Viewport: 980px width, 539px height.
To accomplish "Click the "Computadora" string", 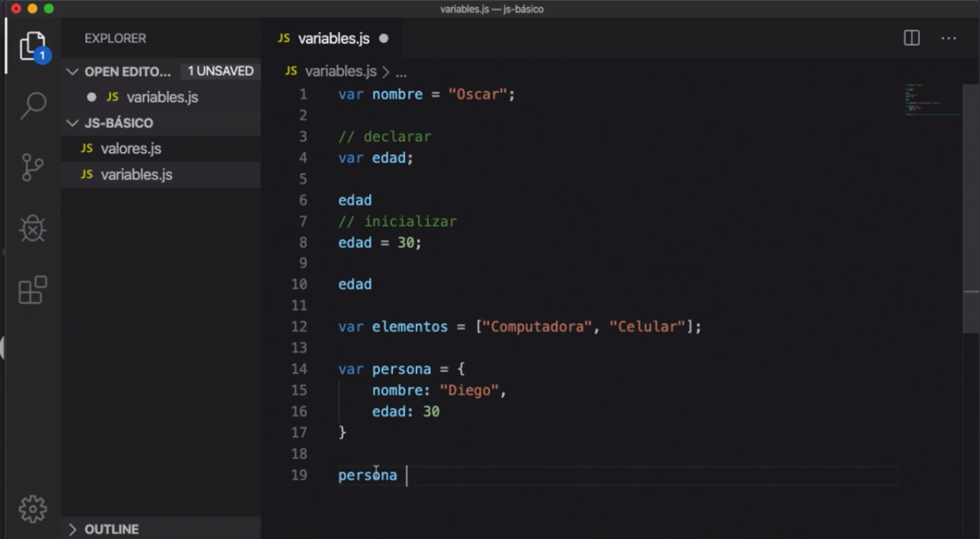I will coord(537,327).
